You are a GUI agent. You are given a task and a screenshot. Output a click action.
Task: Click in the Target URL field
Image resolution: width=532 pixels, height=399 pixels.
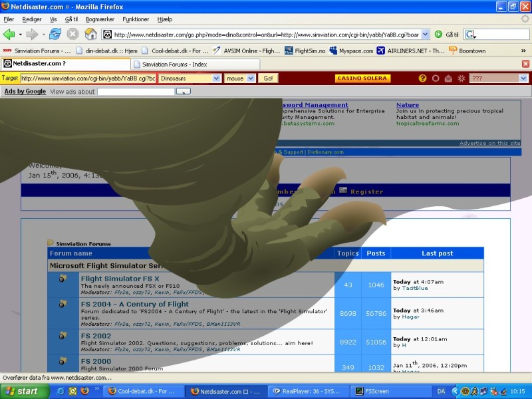click(88, 78)
